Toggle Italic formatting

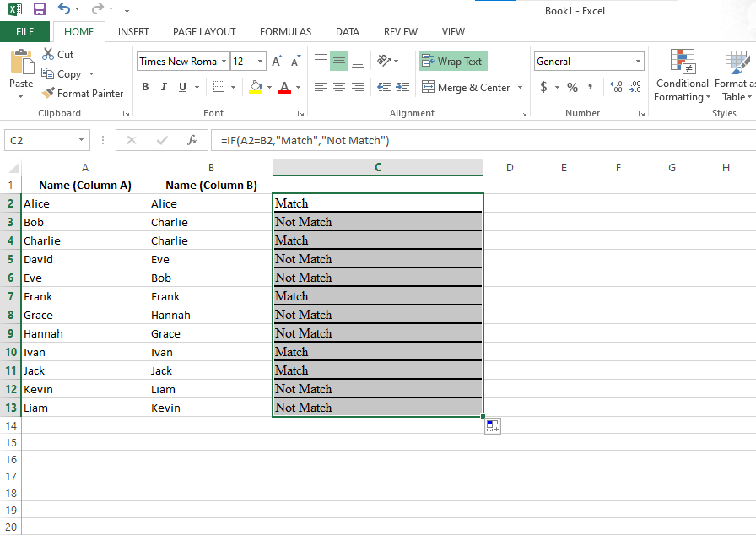coord(164,87)
